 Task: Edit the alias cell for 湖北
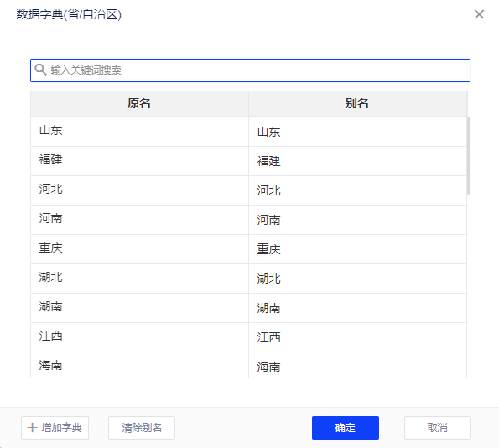[358, 279]
